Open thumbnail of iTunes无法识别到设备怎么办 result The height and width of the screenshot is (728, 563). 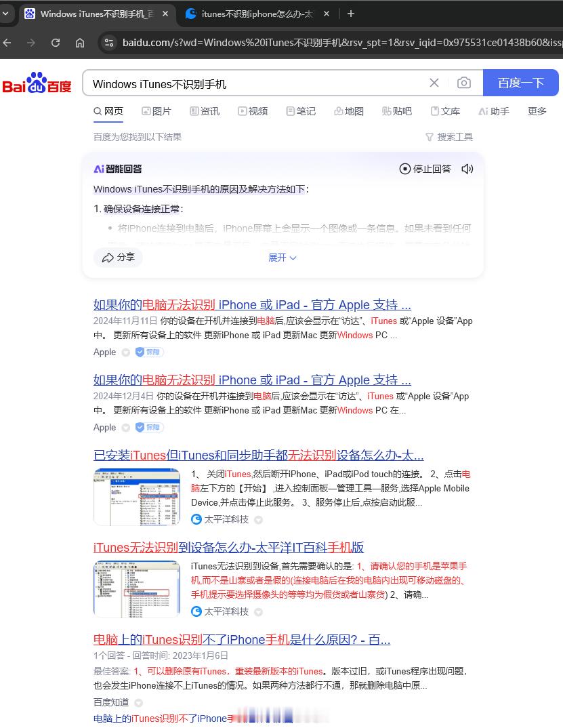(x=137, y=589)
